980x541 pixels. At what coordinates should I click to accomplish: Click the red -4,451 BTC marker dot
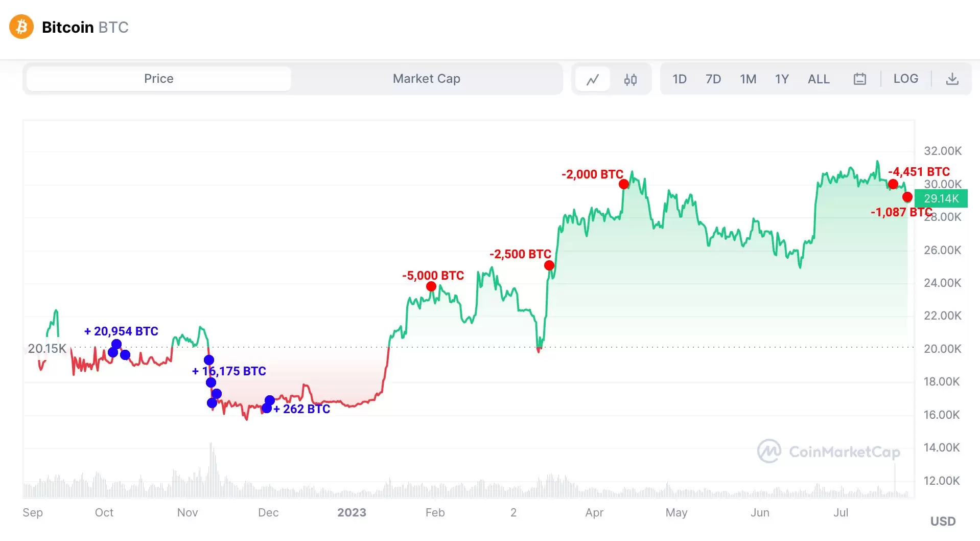pyautogui.click(x=893, y=184)
